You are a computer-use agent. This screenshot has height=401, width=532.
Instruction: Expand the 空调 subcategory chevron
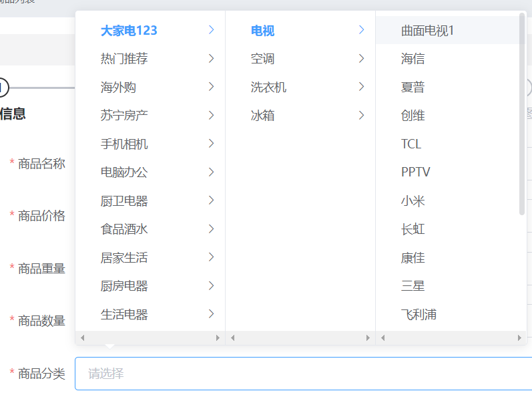[361, 58]
